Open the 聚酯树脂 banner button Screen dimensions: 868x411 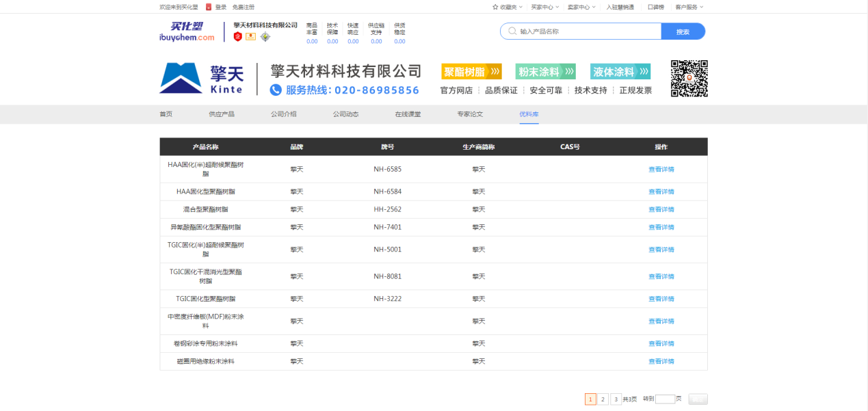472,72
